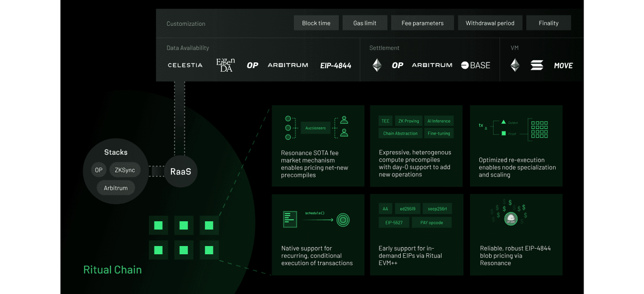Viewport: 644px width, 294px height.
Task: Click the document icon in recurring execution card
Action: pos(291,219)
